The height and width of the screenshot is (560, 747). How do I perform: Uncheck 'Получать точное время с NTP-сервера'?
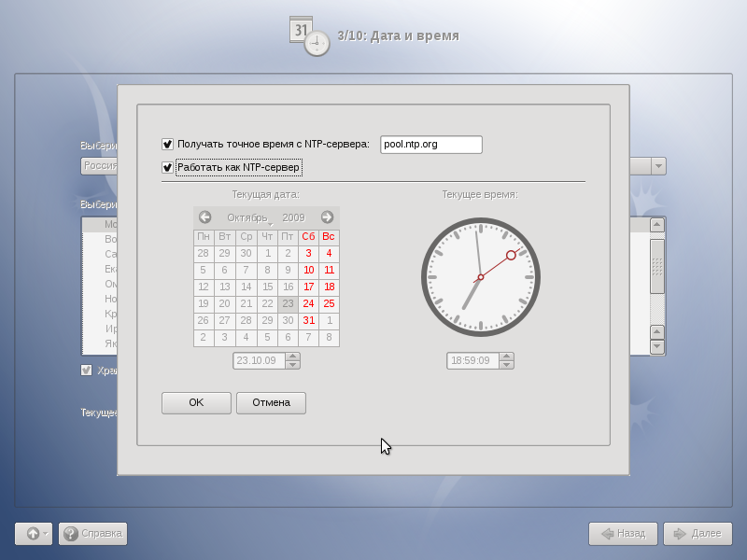[x=168, y=145]
